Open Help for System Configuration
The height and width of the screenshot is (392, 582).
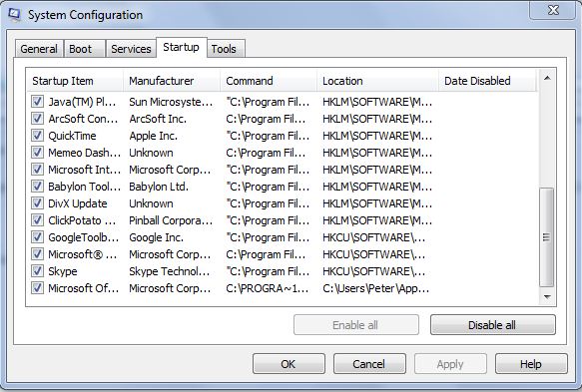point(531,364)
